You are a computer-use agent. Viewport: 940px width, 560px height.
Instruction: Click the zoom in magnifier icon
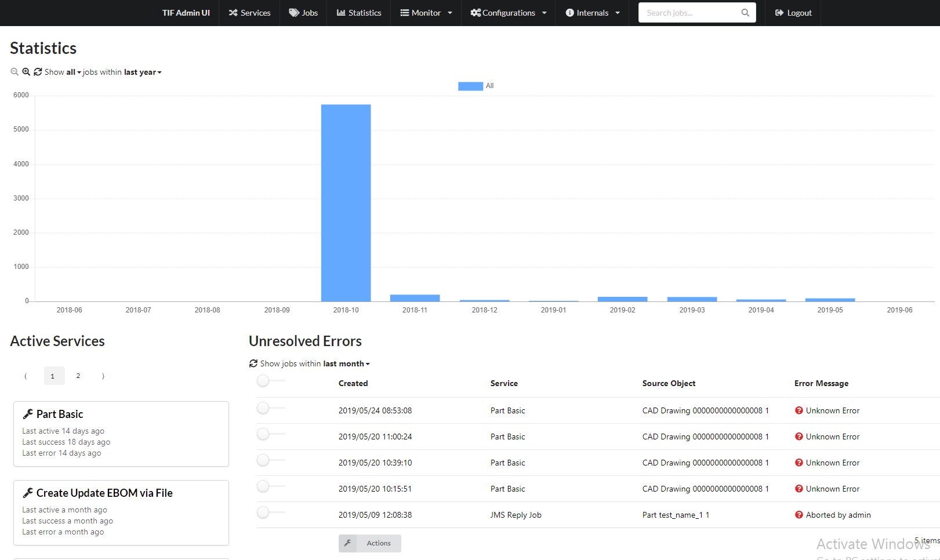26,72
